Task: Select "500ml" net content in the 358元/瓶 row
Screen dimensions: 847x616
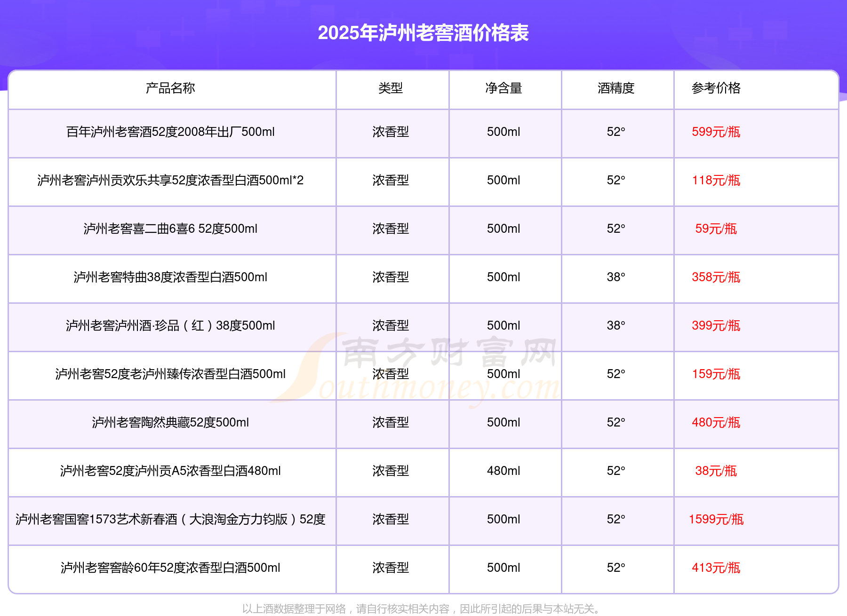Action: pos(503,277)
